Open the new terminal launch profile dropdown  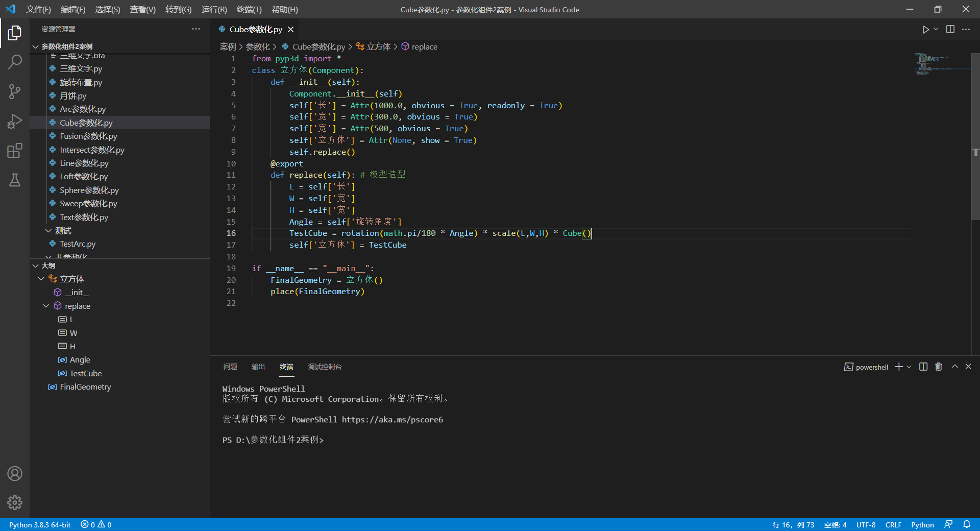[x=909, y=367]
